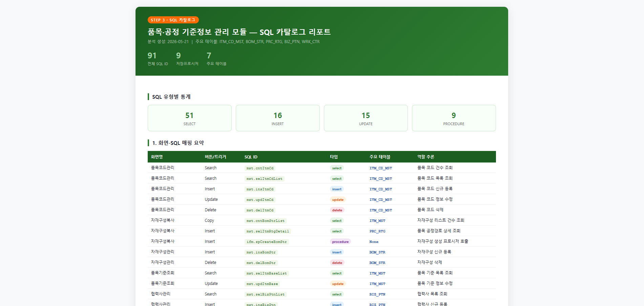The width and height of the screenshot is (644, 306).
Task: Select SQL ID mst.selItmBaseList
Action: [x=267, y=273]
